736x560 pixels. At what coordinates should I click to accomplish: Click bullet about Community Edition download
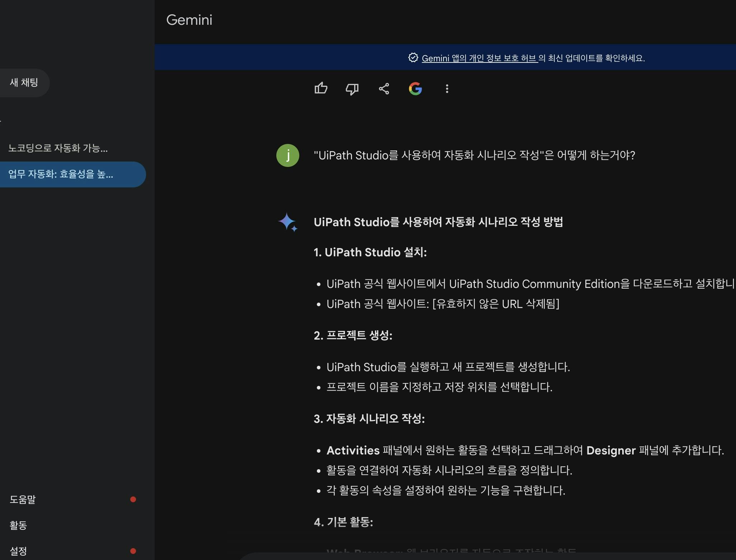click(x=530, y=284)
